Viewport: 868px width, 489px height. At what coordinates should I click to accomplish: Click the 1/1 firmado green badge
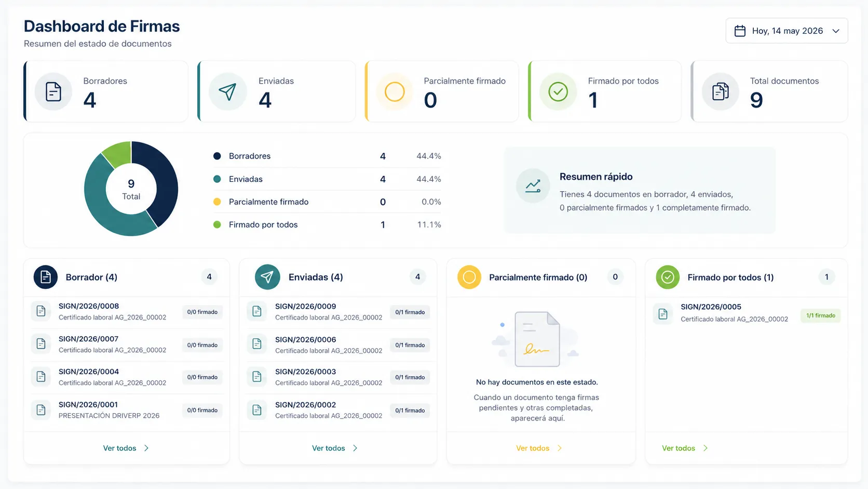tap(821, 315)
